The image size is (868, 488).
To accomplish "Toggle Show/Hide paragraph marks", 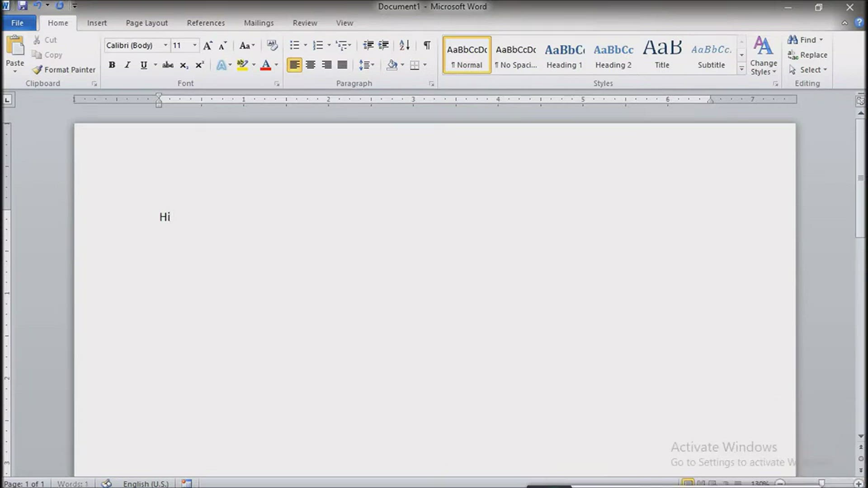I will (427, 45).
